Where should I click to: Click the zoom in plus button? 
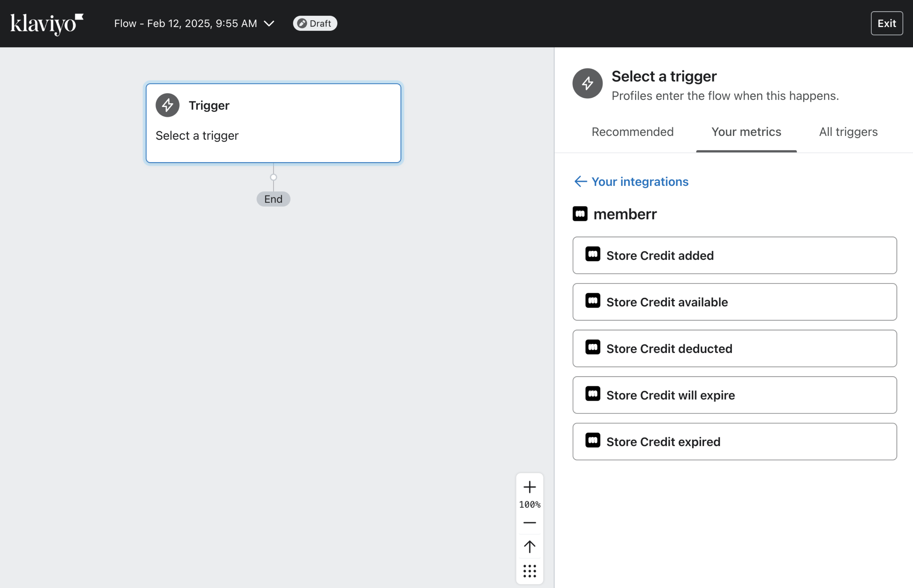(530, 486)
